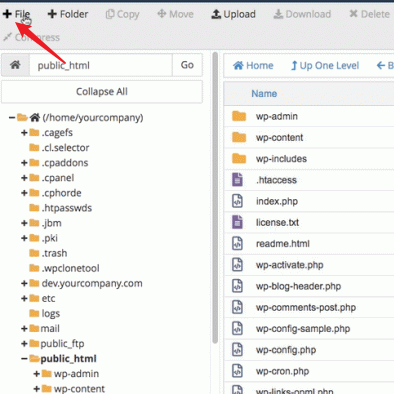Screen dimensions: 394x394
Task: Click wp-cron.php file icon
Action: pos(237,371)
